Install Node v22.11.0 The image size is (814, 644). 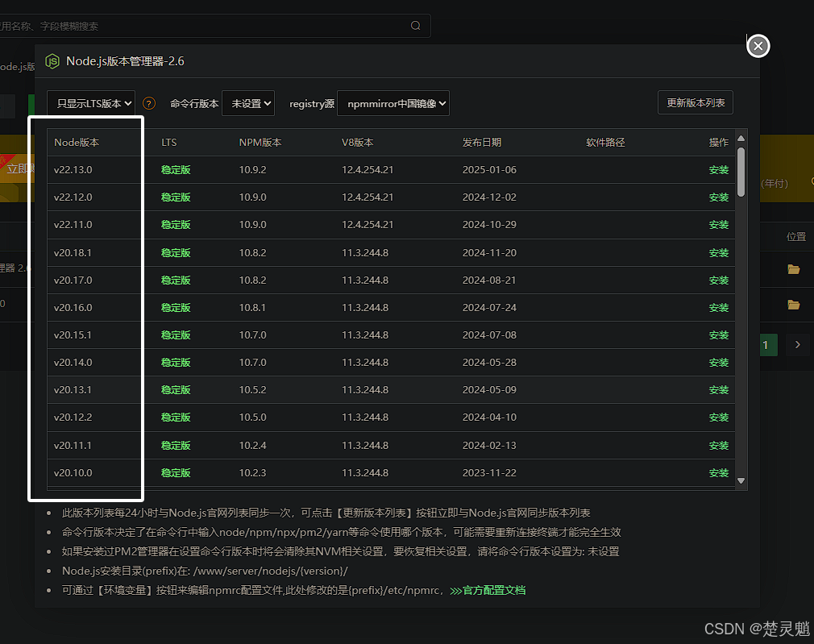[718, 225]
